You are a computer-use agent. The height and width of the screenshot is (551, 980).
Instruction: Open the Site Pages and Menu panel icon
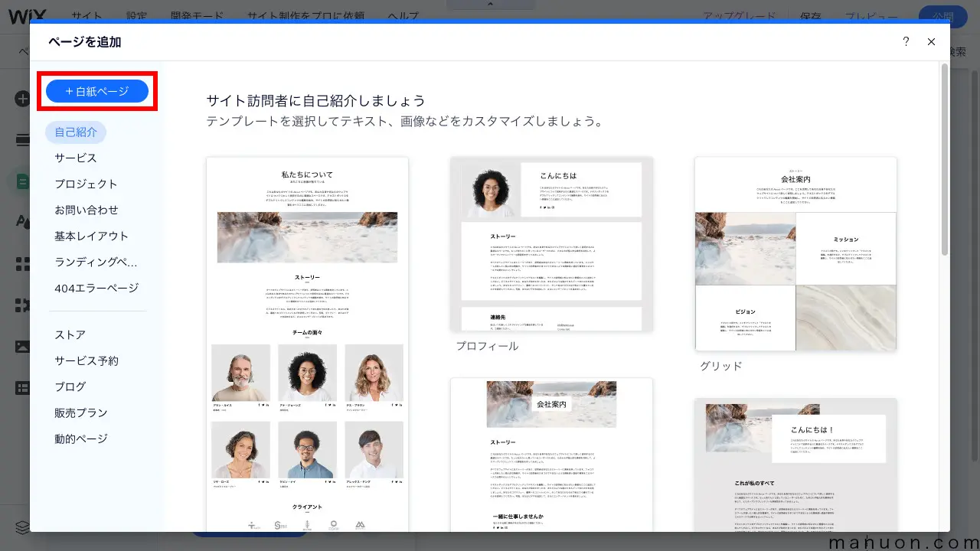(21, 139)
